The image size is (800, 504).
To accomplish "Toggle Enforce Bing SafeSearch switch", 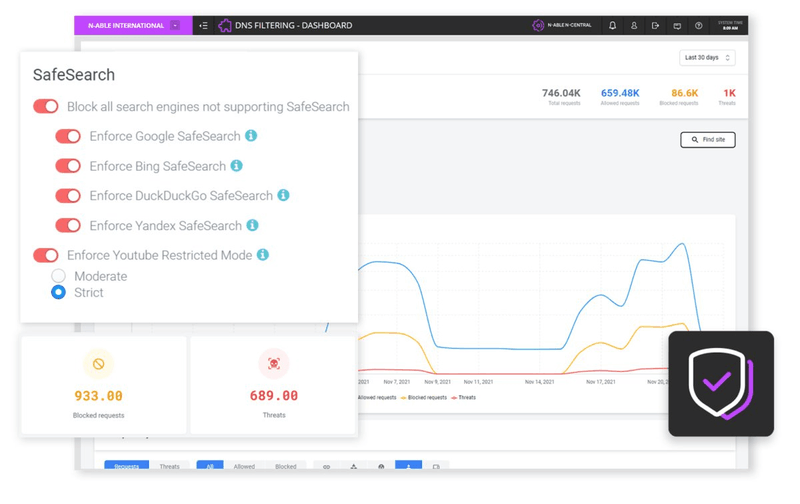I will (x=68, y=166).
